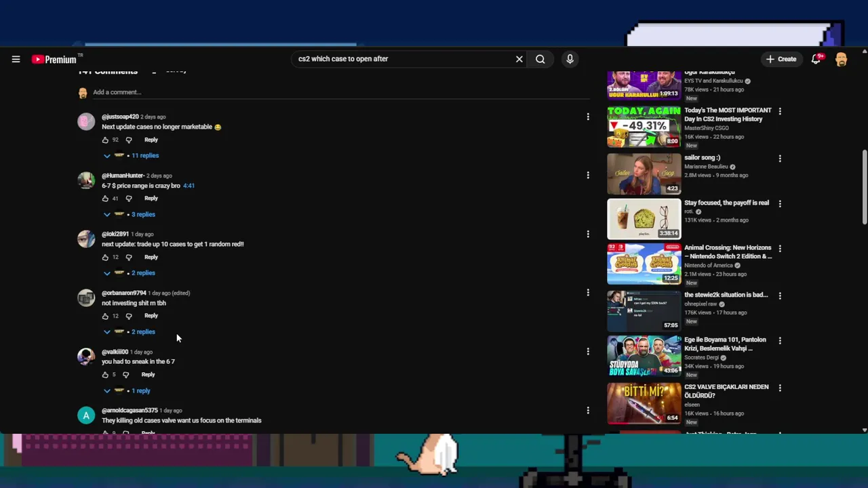This screenshot has height=488, width=868.
Task: Open options menu for Stay focused video
Action: tap(780, 203)
